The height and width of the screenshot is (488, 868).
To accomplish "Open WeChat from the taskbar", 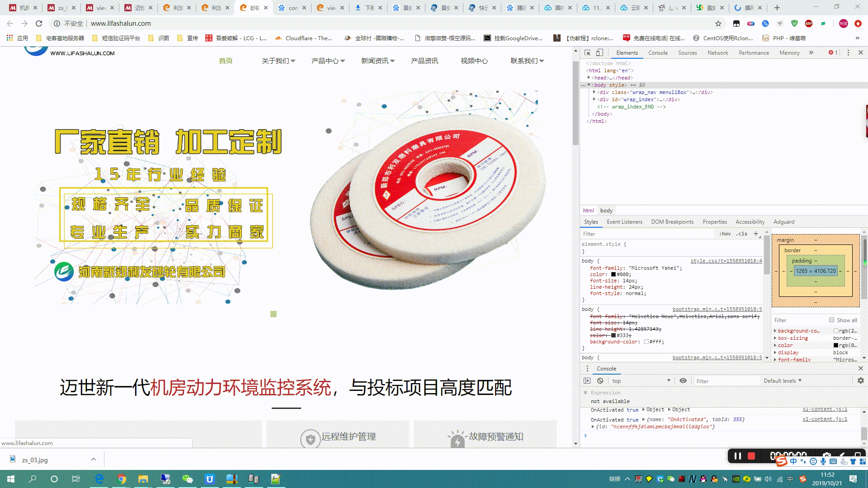I will (x=187, y=479).
